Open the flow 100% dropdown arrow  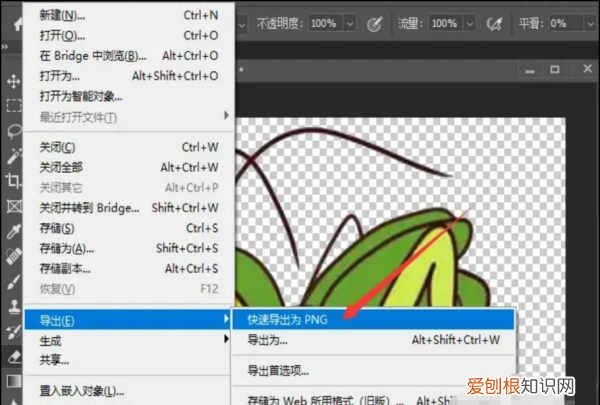(x=470, y=24)
